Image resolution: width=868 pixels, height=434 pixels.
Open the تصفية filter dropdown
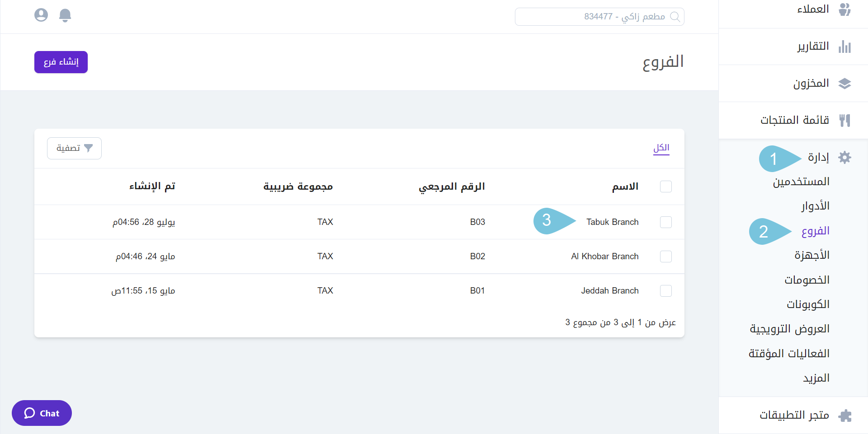click(74, 148)
